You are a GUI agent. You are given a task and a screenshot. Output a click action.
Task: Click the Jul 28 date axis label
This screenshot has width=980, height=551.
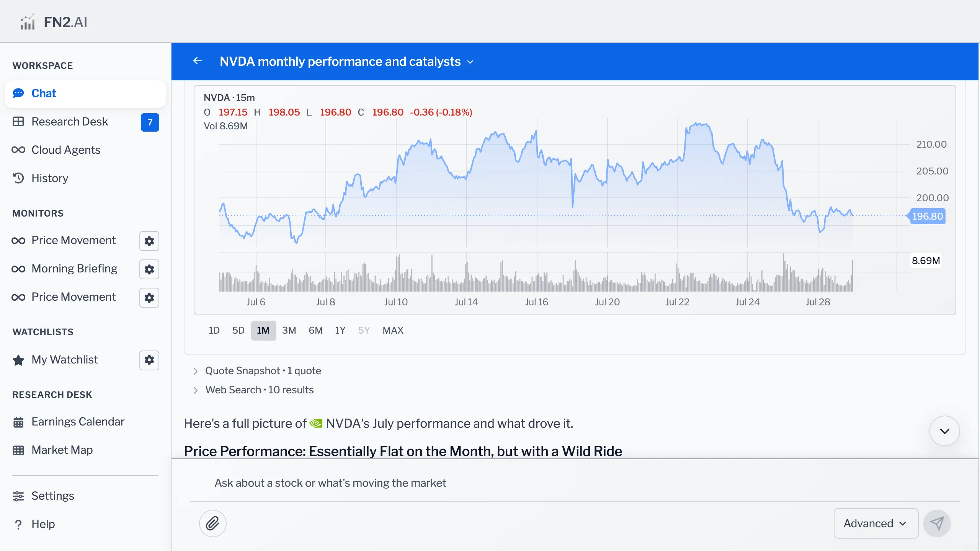click(817, 302)
